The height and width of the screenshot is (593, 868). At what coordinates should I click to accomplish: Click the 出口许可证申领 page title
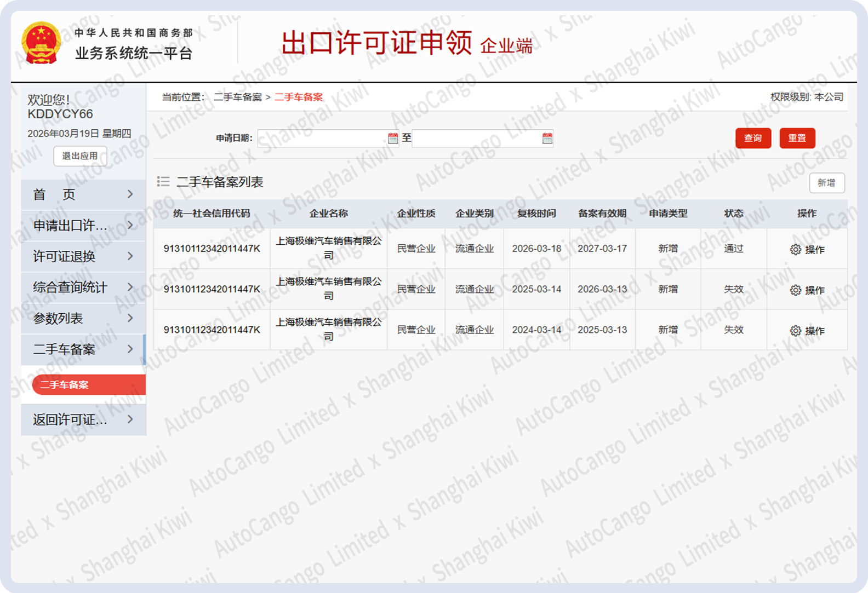tap(376, 43)
